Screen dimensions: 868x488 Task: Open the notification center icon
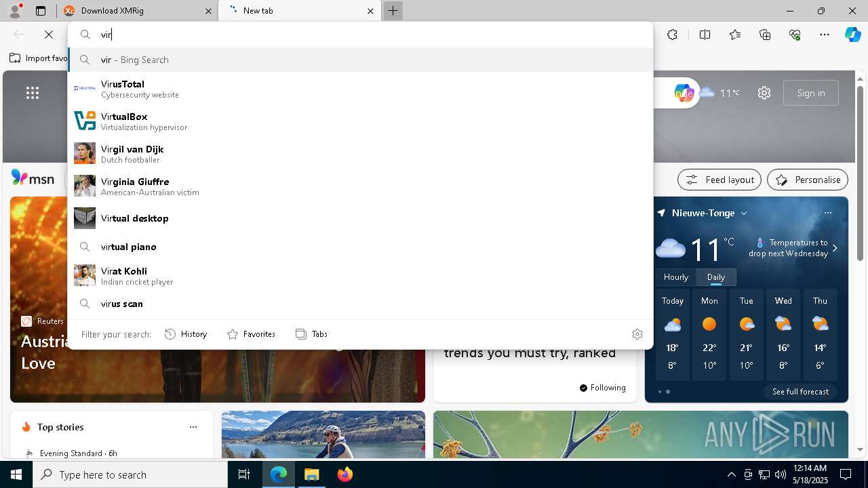coord(846,474)
